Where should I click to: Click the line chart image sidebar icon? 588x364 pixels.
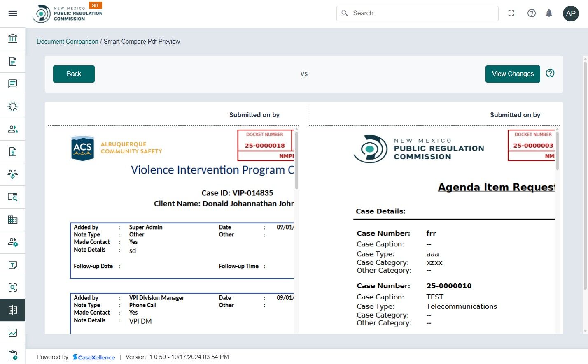13,333
